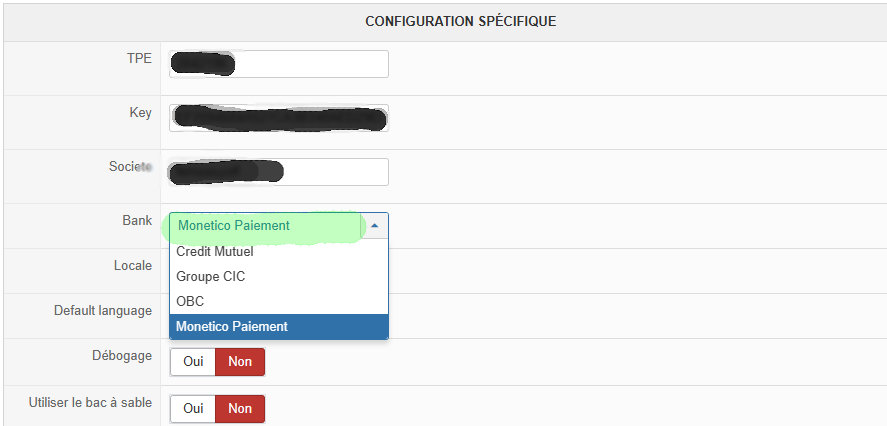Click the Utiliser le bac à sable label
This screenshot has width=887, height=426.
tap(91, 402)
